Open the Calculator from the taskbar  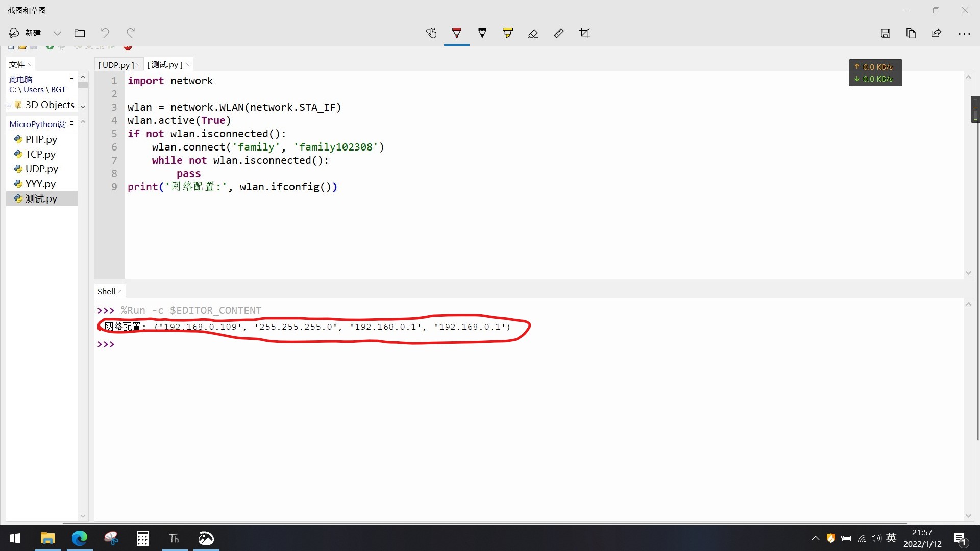143,538
